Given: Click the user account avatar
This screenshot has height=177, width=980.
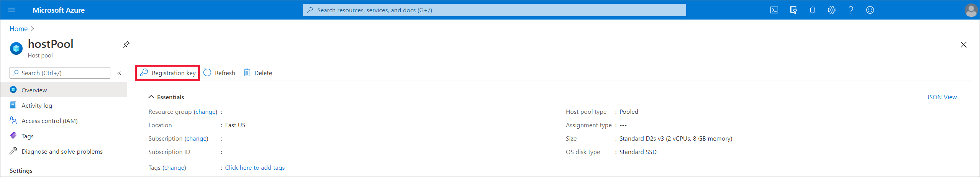Looking at the screenshot, I should click(x=971, y=10).
